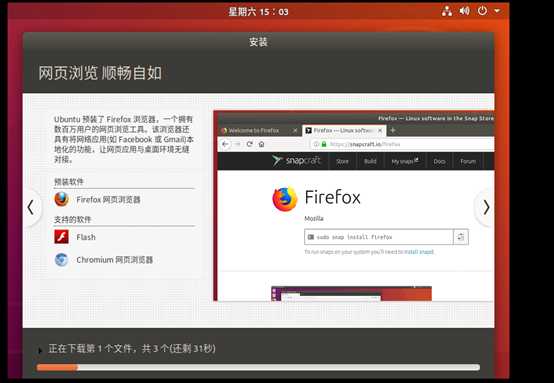Open the network status icon in the top bar
554x383 pixels.
(447, 11)
